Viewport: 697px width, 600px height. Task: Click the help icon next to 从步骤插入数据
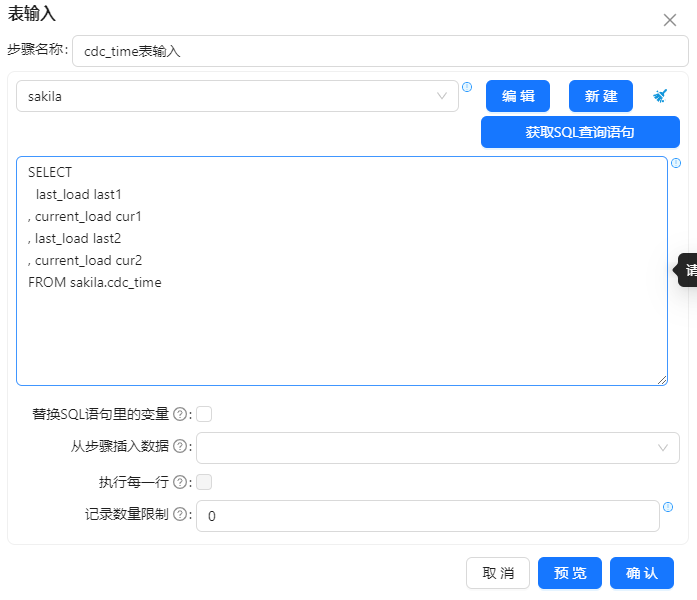[x=180, y=447]
